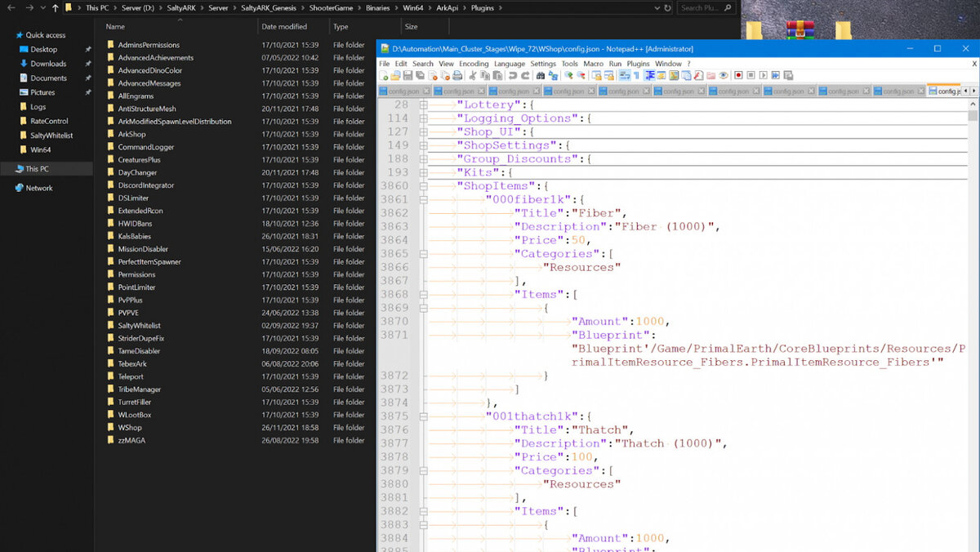This screenshot has height=552, width=980.
Task: Open the Language menu in Notepad++
Action: 510,63
